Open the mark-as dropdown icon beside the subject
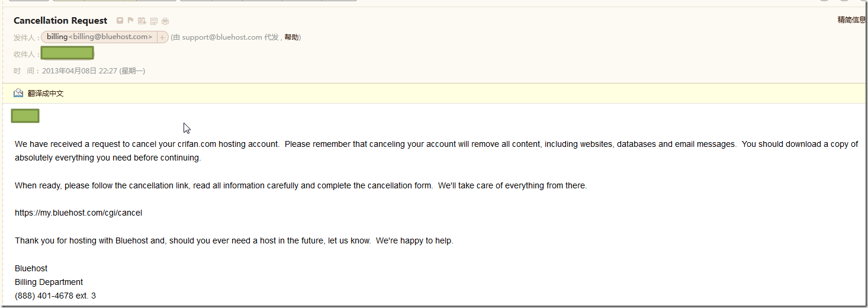 pyautogui.click(x=120, y=21)
